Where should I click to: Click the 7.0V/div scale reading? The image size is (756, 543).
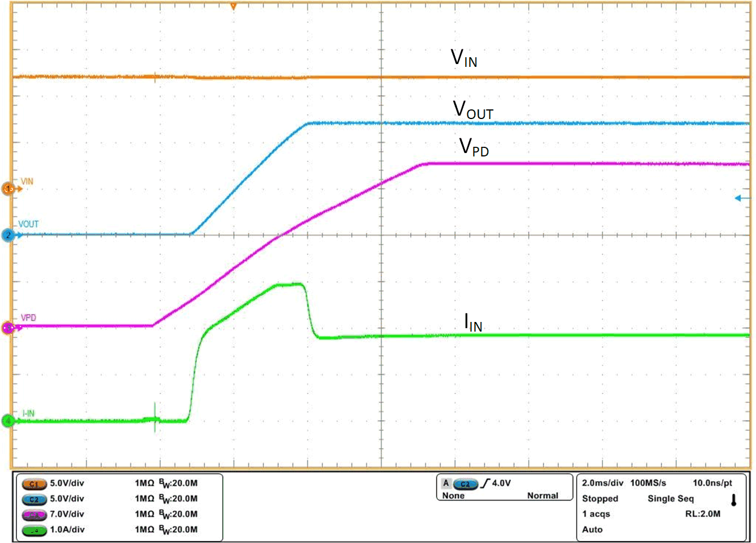click(67, 514)
